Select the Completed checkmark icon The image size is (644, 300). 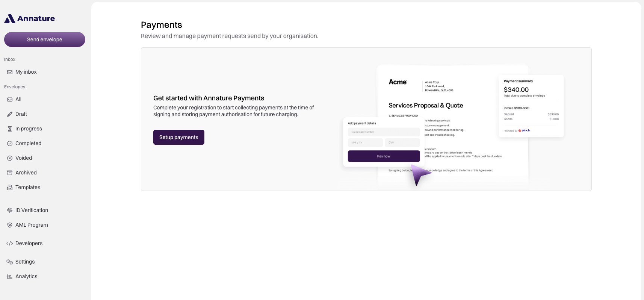(x=10, y=144)
